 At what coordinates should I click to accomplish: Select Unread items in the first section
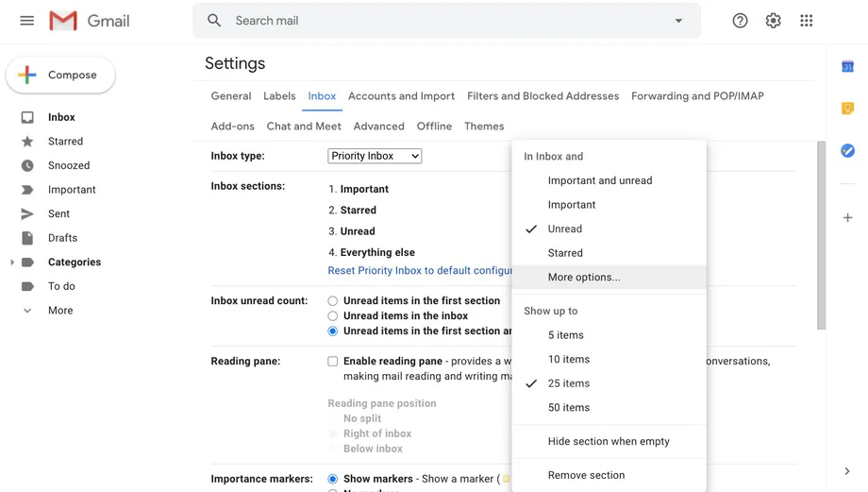tap(332, 301)
